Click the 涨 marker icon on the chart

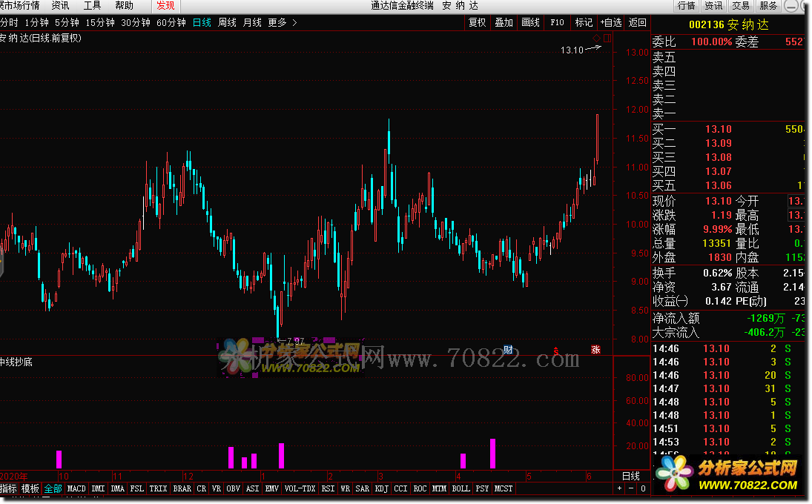click(595, 350)
